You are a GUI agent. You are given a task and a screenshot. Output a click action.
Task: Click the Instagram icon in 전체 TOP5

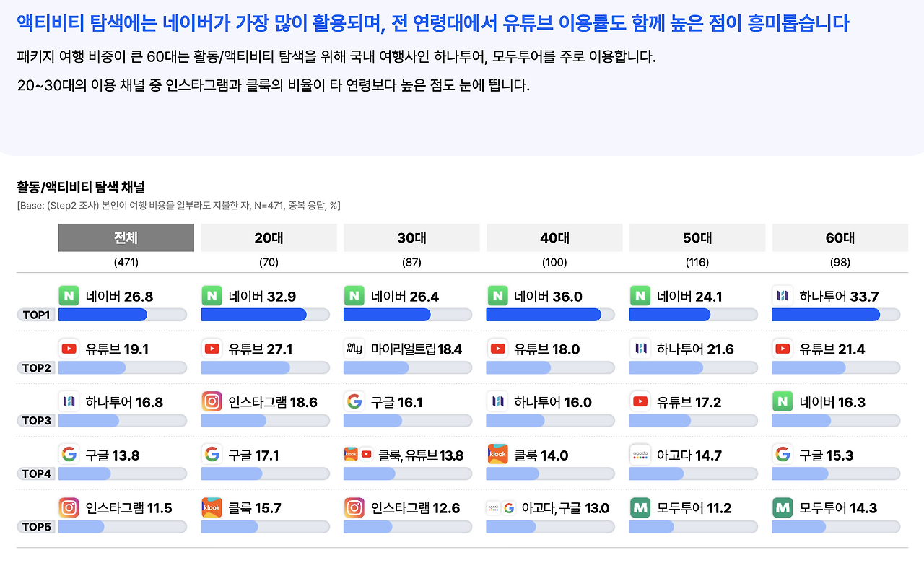[68, 507]
